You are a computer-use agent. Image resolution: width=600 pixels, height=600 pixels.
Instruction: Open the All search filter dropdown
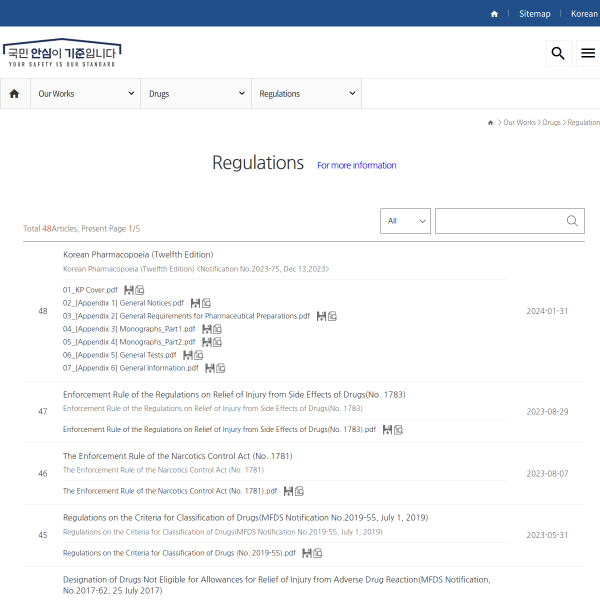(405, 221)
